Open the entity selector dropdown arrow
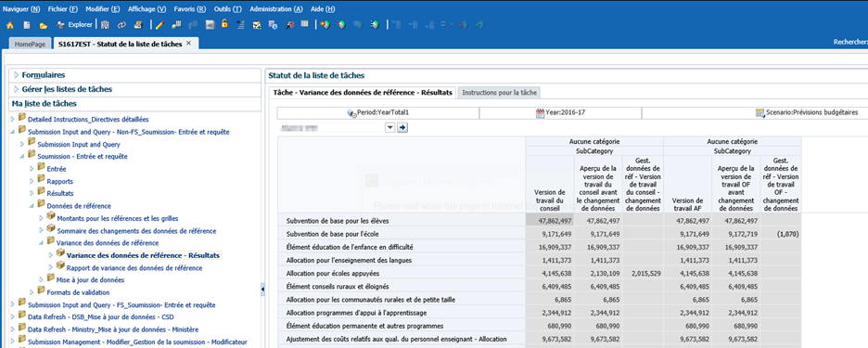Screen dimensions: 868x348 (389, 128)
